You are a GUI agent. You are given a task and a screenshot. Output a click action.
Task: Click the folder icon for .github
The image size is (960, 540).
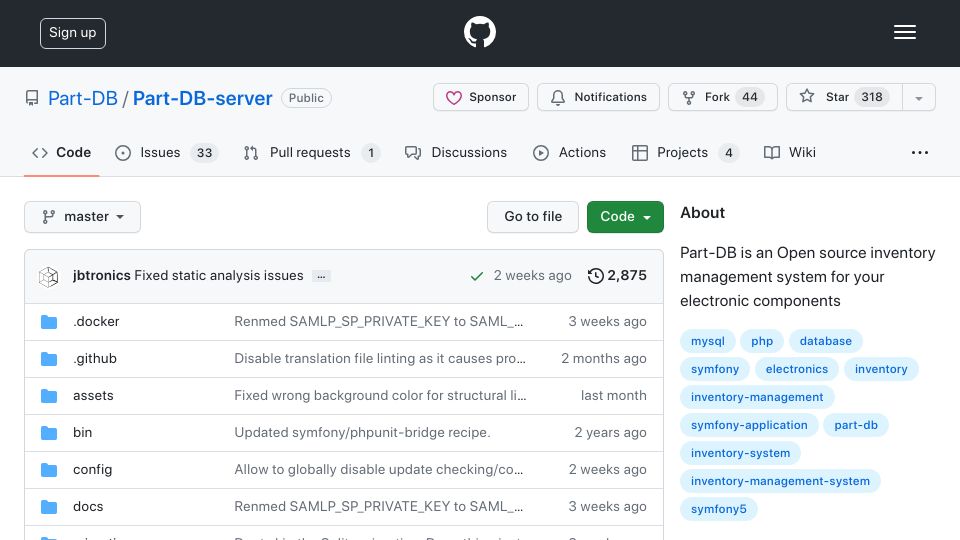(49, 359)
